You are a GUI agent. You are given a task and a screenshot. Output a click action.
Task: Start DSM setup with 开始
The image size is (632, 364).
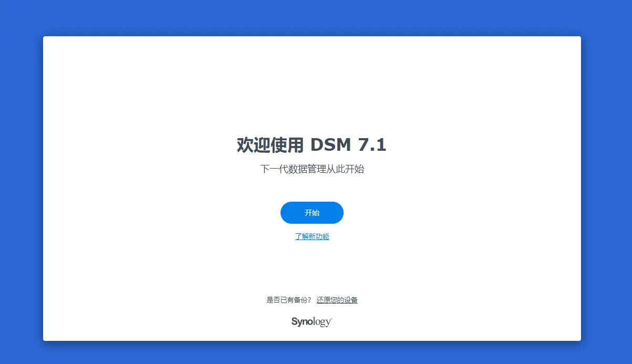312,213
